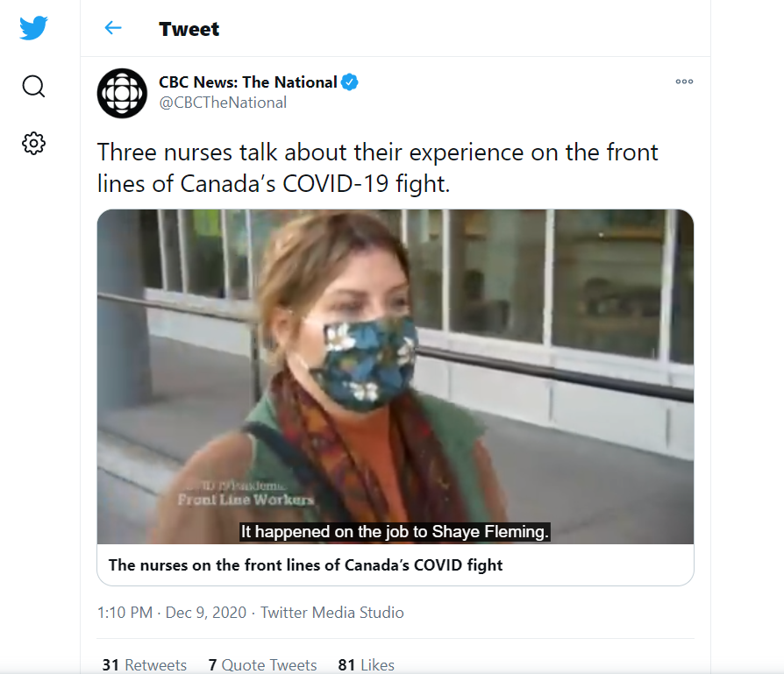Image resolution: width=784 pixels, height=674 pixels.
Task: Open the settings gear icon
Action: [33, 143]
